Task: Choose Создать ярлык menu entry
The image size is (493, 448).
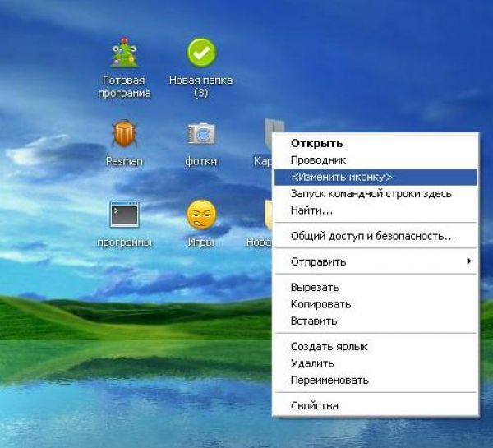Action: [x=376, y=346]
